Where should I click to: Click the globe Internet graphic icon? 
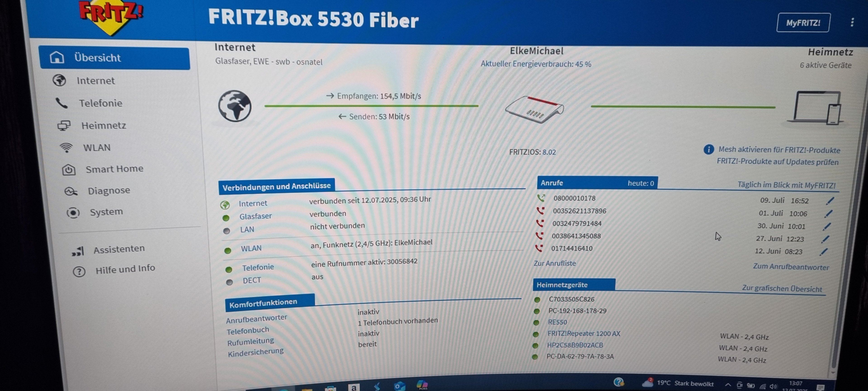pos(235,106)
